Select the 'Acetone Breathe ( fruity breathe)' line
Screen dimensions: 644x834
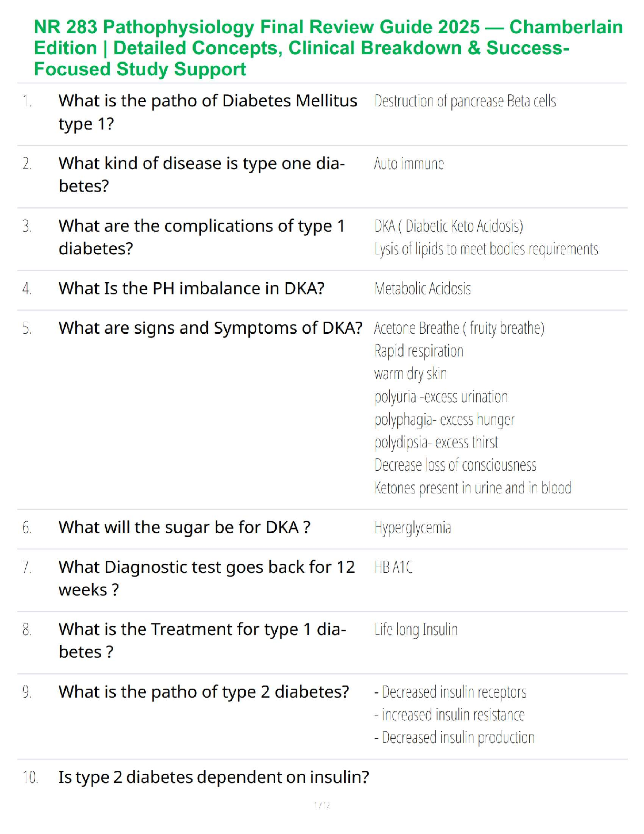tap(459, 328)
